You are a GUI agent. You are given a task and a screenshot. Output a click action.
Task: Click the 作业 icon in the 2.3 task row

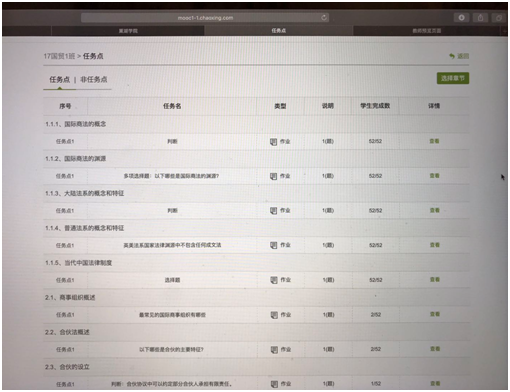click(274, 384)
